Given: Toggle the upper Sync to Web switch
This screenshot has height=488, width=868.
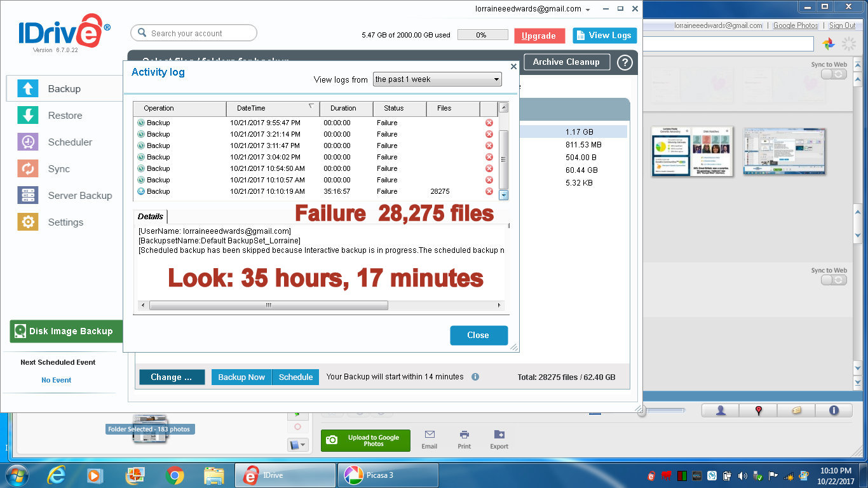Looking at the screenshot, I should [834, 74].
